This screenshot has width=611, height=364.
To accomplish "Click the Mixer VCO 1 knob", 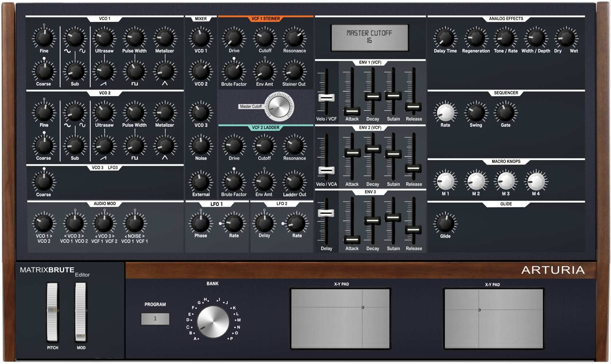I will [x=201, y=37].
